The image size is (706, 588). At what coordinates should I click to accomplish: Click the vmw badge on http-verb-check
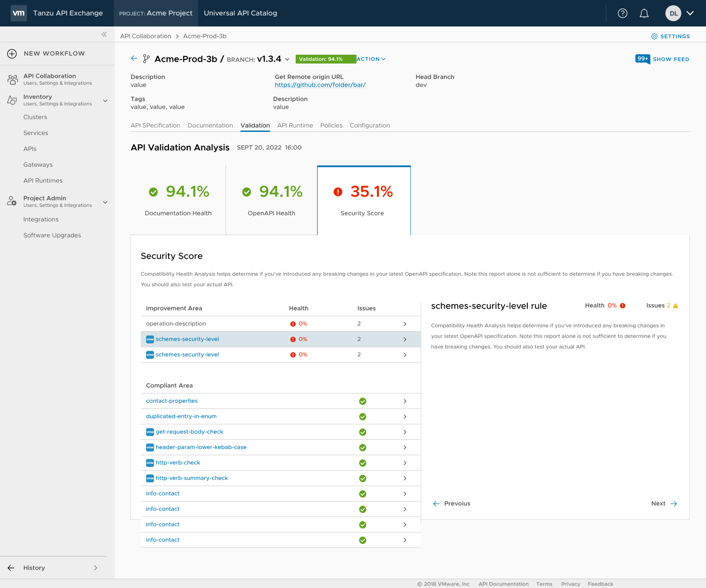point(150,463)
